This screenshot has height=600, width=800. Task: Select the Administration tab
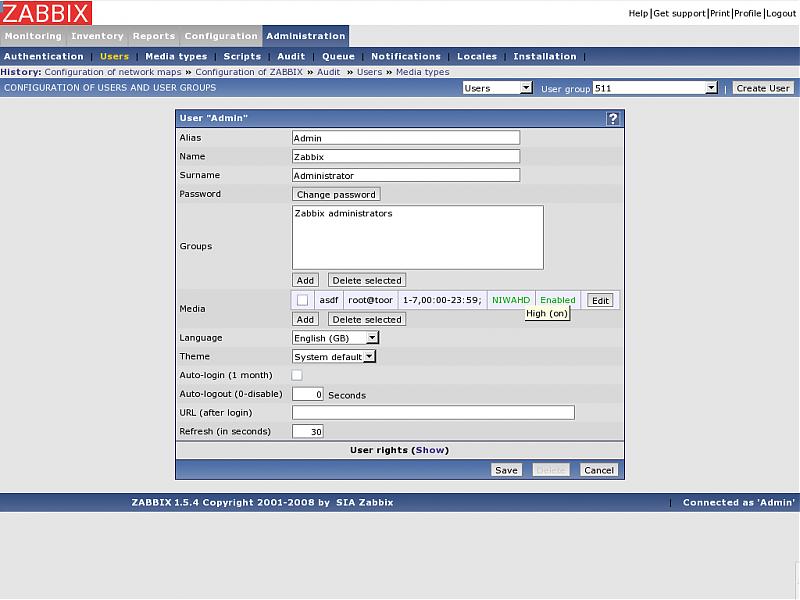point(306,36)
